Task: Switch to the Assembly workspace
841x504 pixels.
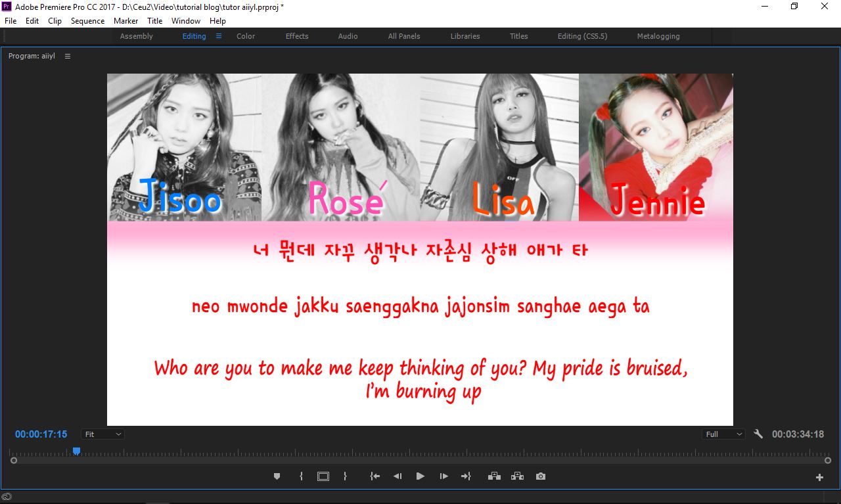Action: click(137, 36)
